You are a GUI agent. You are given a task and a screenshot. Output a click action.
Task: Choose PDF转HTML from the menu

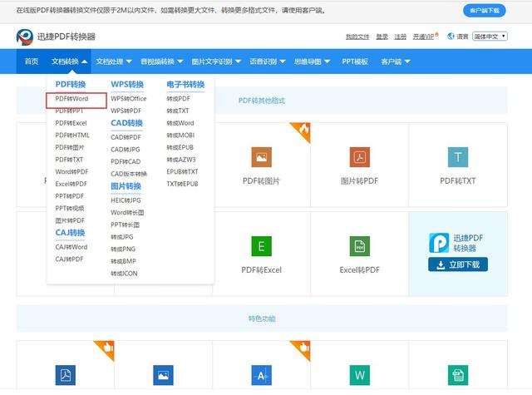pos(72,135)
